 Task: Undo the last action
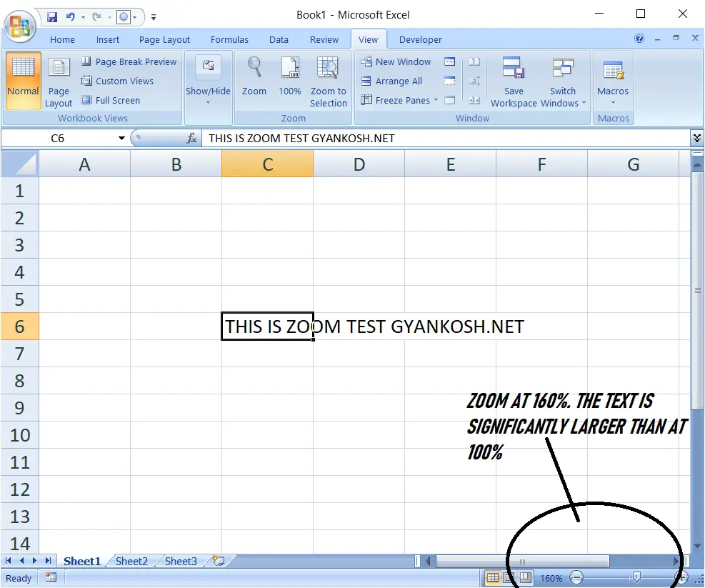(x=70, y=17)
